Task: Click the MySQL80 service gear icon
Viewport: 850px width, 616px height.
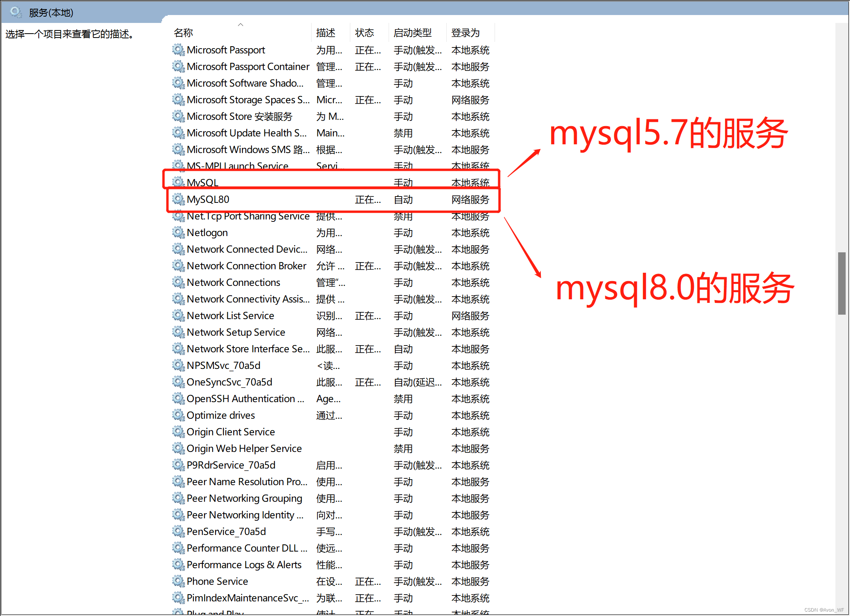Action: click(178, 199)
